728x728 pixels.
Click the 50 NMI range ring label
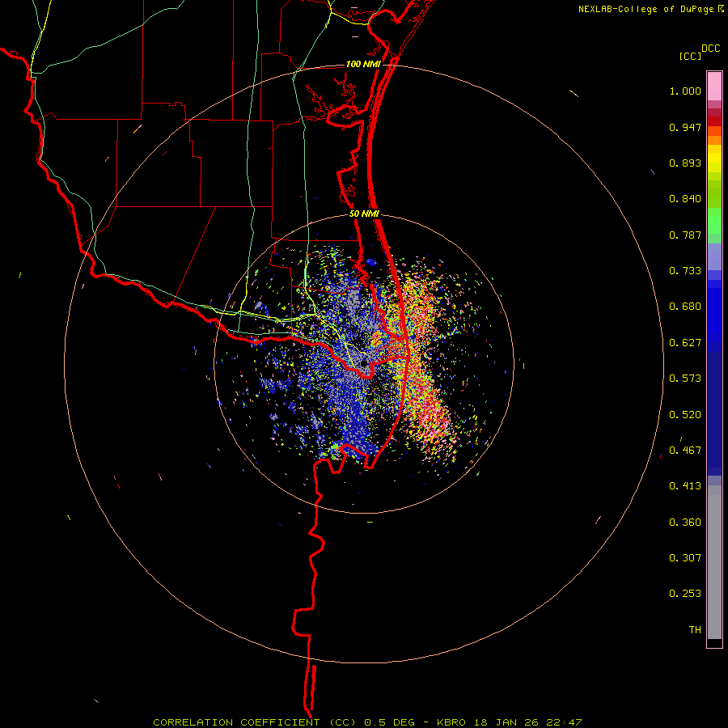(364, 214)
